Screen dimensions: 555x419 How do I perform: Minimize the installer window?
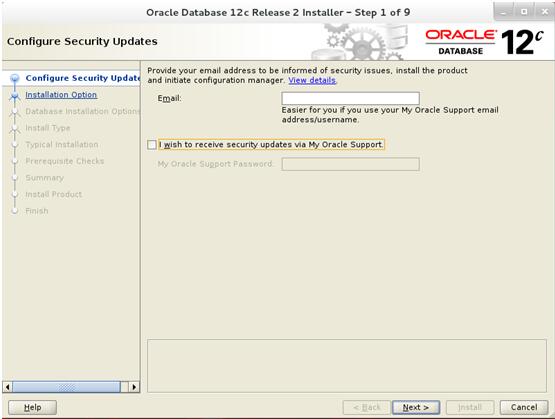point(504,12)
